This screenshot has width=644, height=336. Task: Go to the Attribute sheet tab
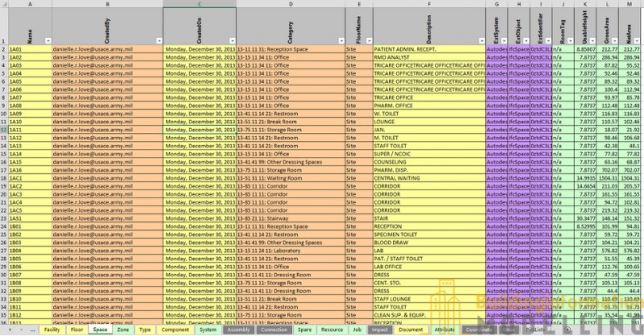[x=445, y=330]
